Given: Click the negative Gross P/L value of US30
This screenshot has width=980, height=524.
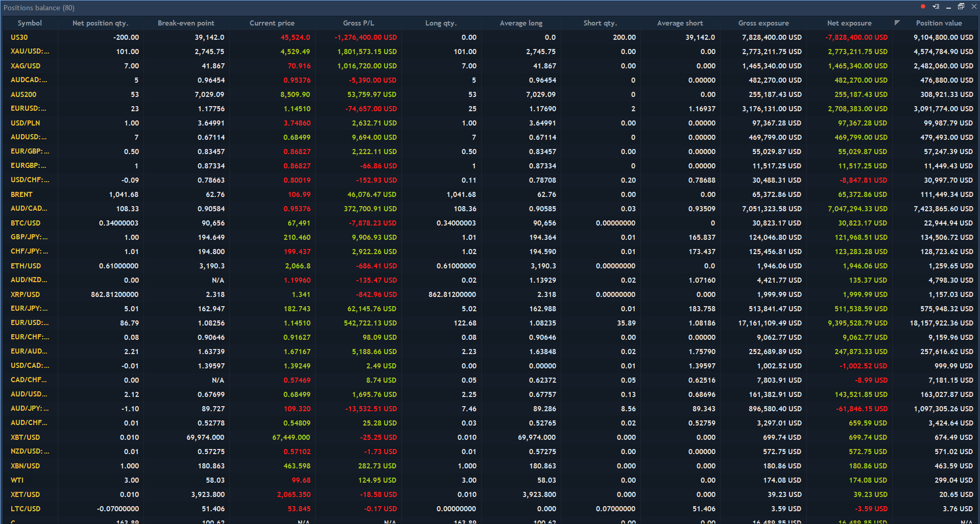Looking at the screenshot, I should point(366,37).
